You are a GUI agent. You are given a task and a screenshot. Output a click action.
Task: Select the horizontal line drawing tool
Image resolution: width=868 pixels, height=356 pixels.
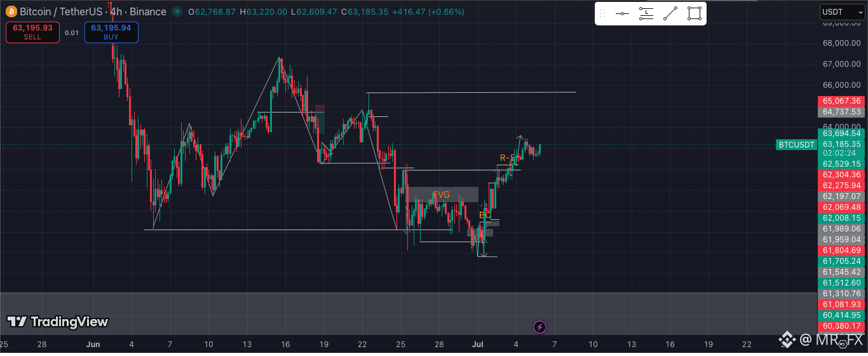tap(623, 13)
